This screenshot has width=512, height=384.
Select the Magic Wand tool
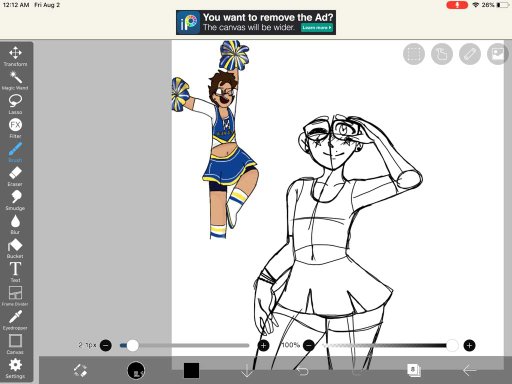15,80
